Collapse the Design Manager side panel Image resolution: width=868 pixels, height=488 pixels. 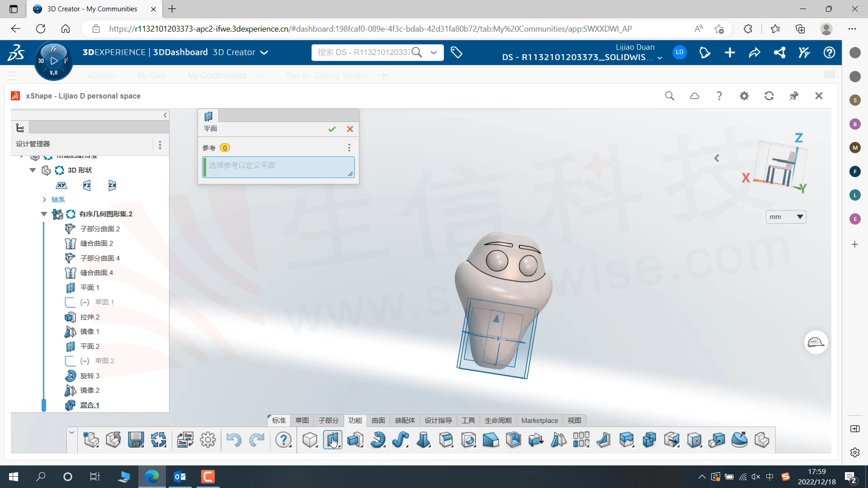[x=165, y=115]
